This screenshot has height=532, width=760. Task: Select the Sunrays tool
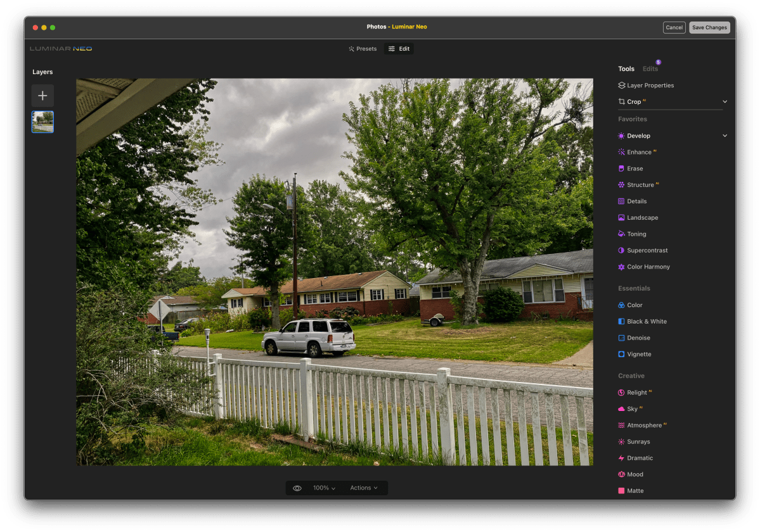click(x=638, y=442)
